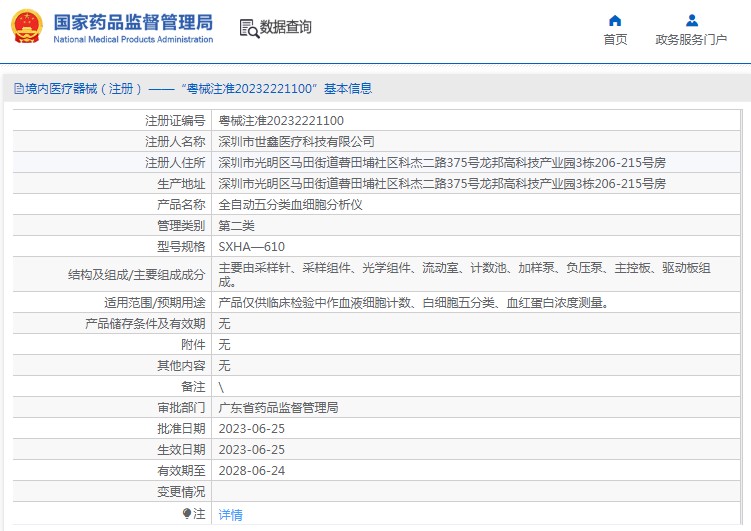Screen dimensions: 751x531
Task: Click 无 in 产品储存条件及有效期 row
Action: [224, 324]
